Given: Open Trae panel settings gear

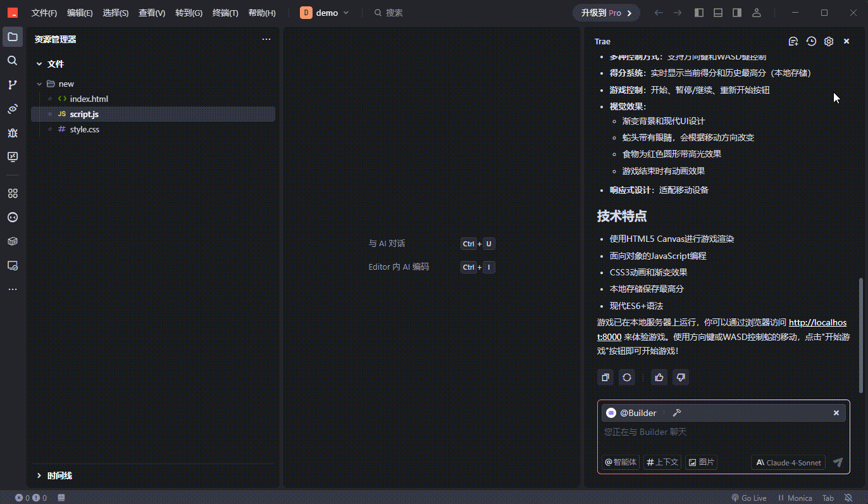Looking at the screenshot, I should [829, 41].
